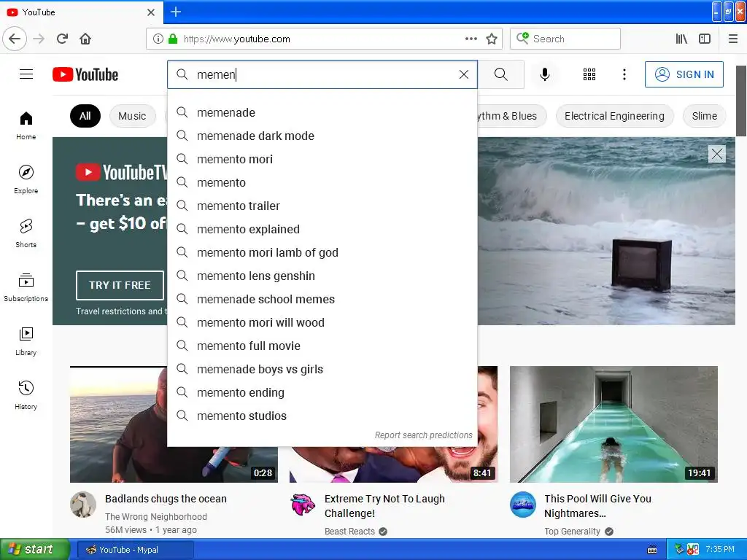Open Library in the sidebar
Viewport: 747px width, 560px height.
(26, 341)
